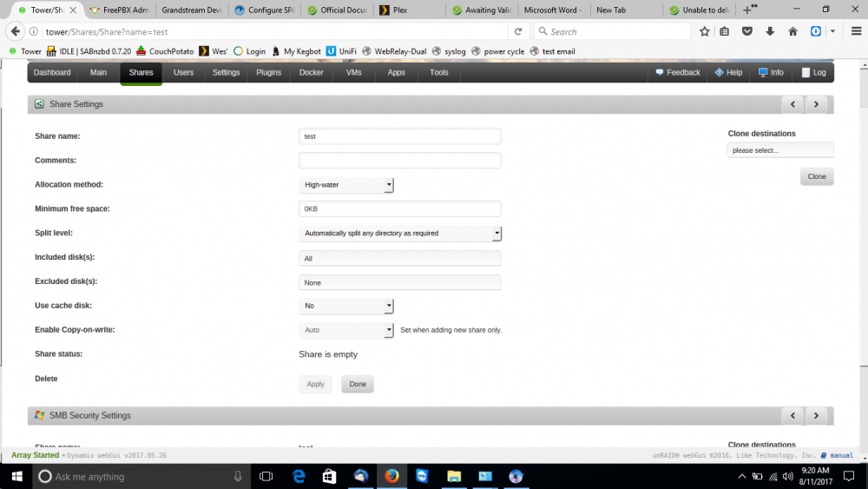Screen dimensions: 868x489
Task: Open the Users menu tab
Action: (x=183, y=73)
